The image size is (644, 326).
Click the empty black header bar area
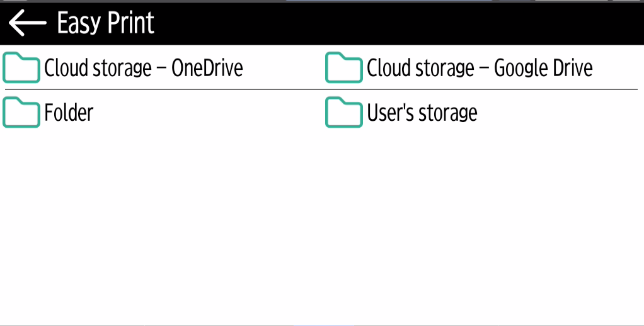coord(403,23)
